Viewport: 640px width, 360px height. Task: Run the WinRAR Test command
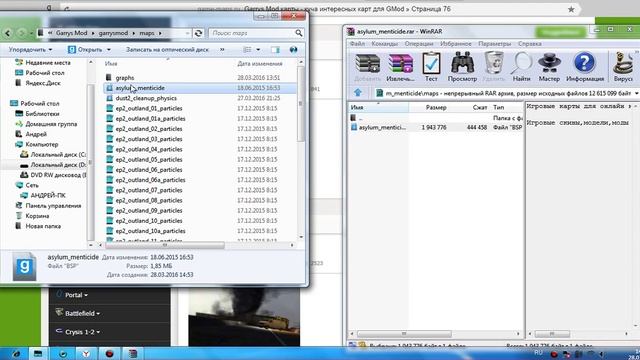[x=431, y=68]
